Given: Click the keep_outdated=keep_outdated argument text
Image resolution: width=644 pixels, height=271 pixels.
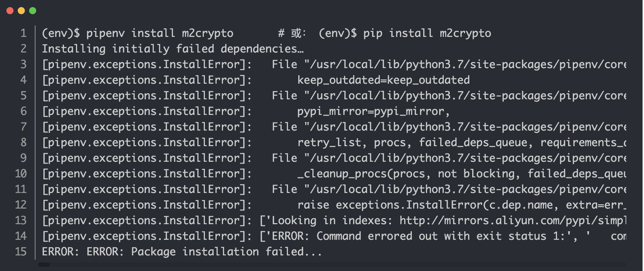Looking at the screenshot, I should coord(383,80).
